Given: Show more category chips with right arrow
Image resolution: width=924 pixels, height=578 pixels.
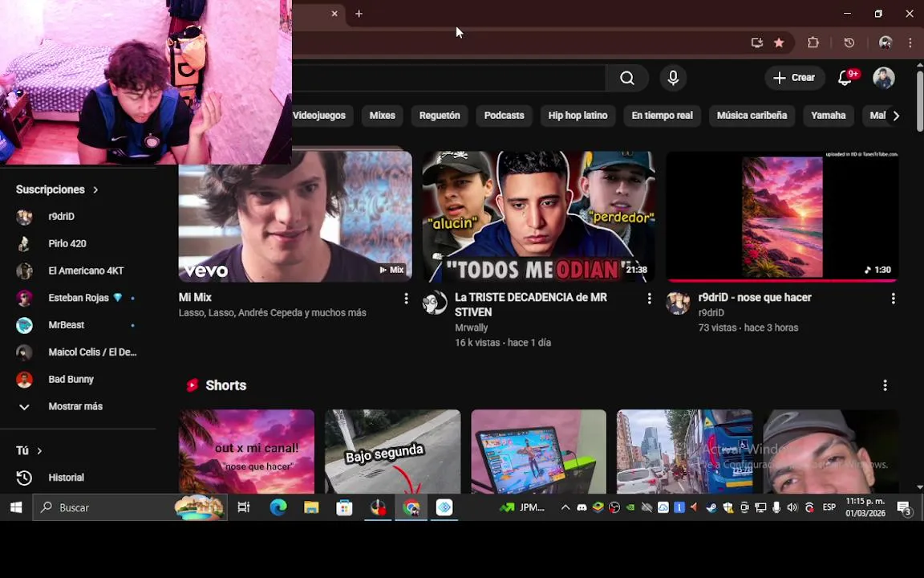Looking at the screenshot, I should click(x=896, y=116).
